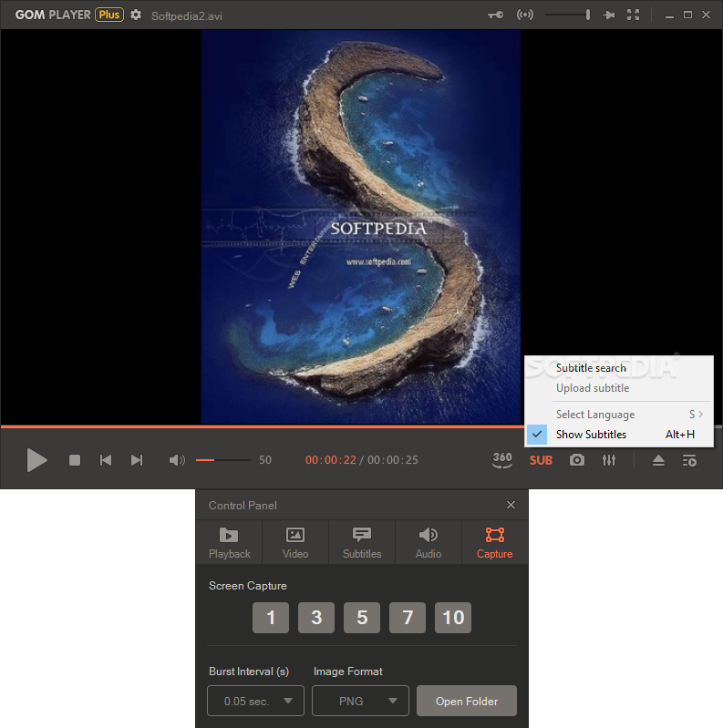Screen dimensions: 723x728
Task: Open the Burst Interval dropdown
Action: (255, 701)
